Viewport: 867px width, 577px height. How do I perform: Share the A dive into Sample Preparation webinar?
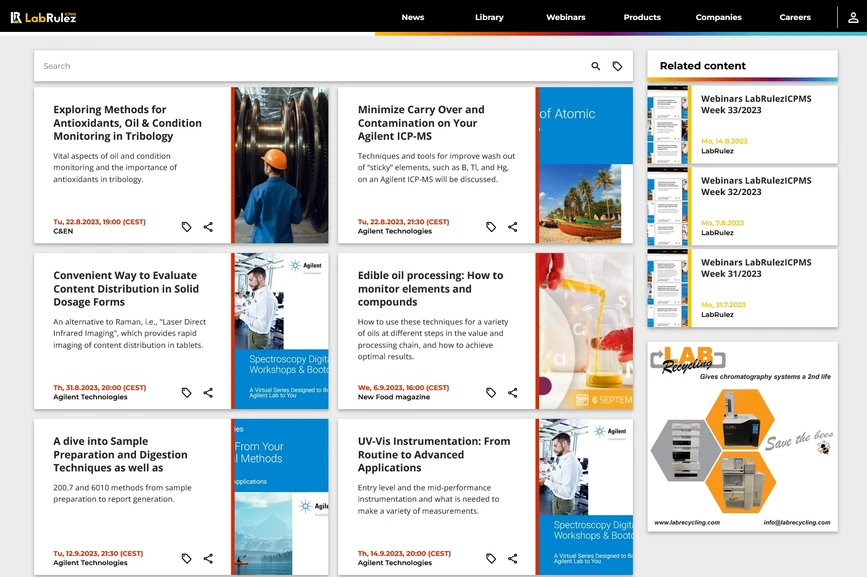point(208,558)
